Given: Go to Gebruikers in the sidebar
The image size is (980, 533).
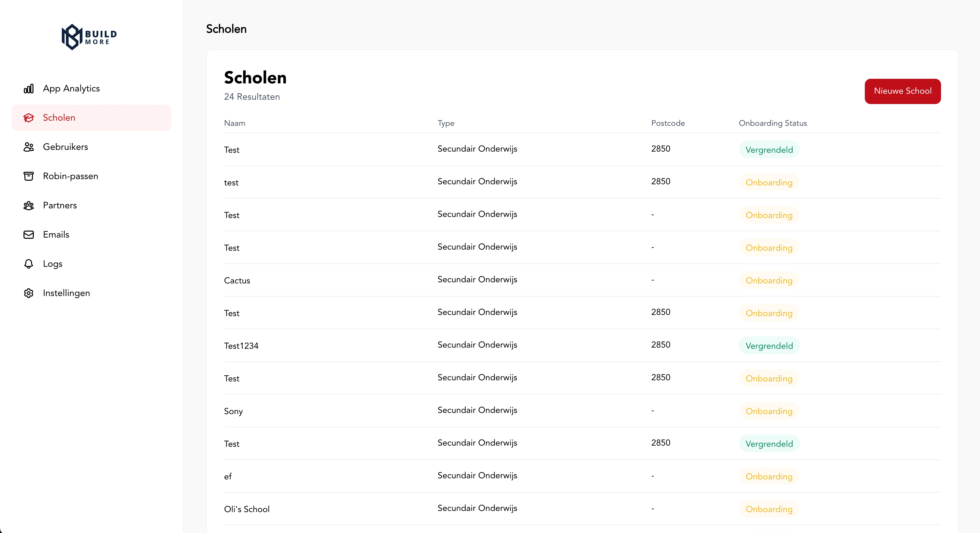Looking at the screenshot, I should (65, 147).
